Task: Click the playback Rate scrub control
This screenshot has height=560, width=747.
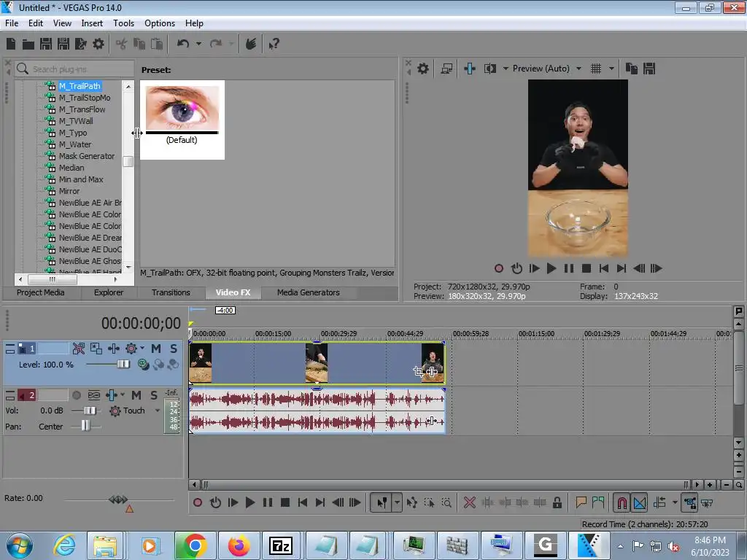Action: coord(118,499)
